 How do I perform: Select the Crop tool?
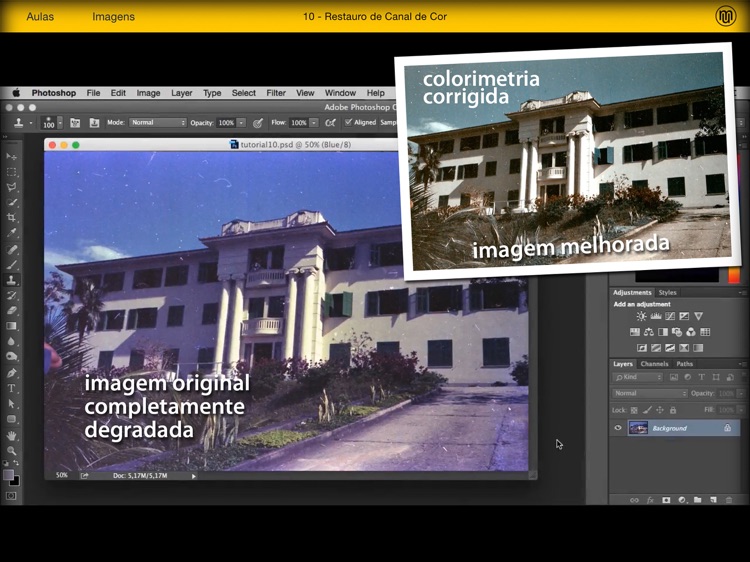tap(11, 218)
